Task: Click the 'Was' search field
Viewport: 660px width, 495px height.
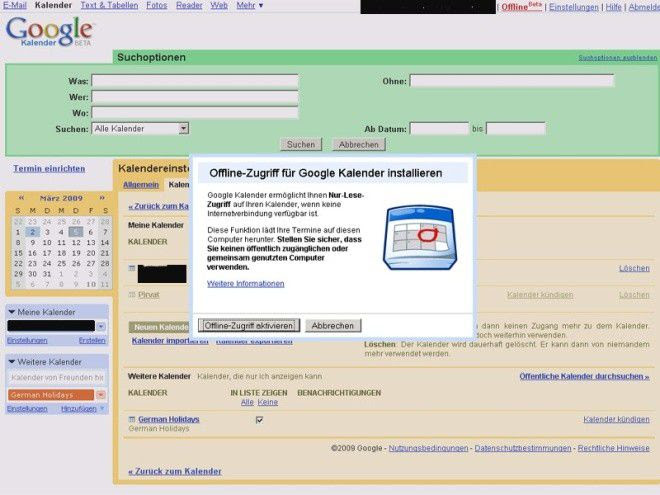Action: tap(195, 80)
